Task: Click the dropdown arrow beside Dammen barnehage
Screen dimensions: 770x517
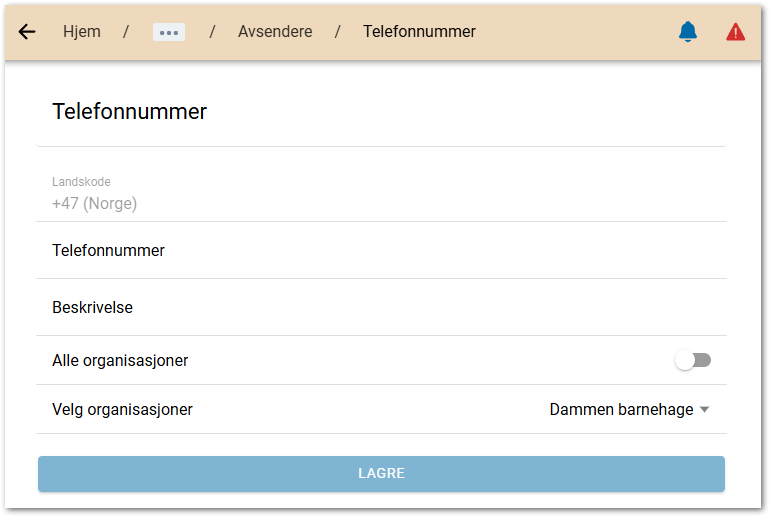Action: [x=704, y=409]
